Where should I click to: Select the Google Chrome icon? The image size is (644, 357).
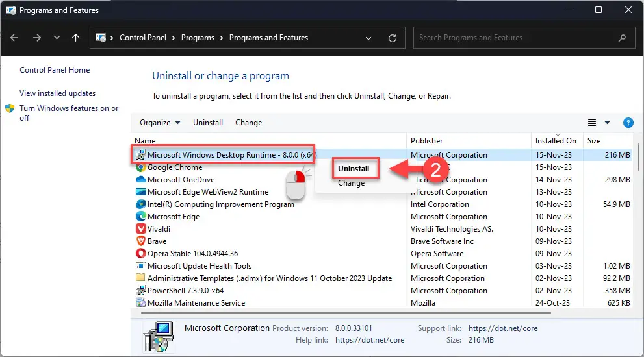pos(141,167)
